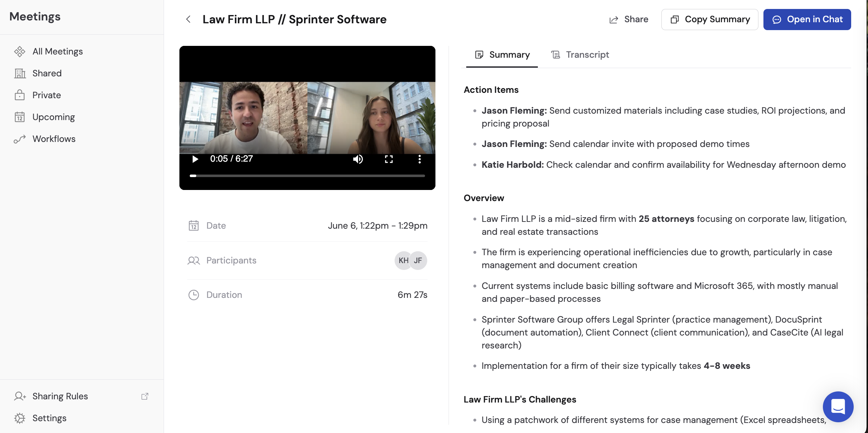
Task: Seek along the video progress bar
Action: tap(308, 176)
